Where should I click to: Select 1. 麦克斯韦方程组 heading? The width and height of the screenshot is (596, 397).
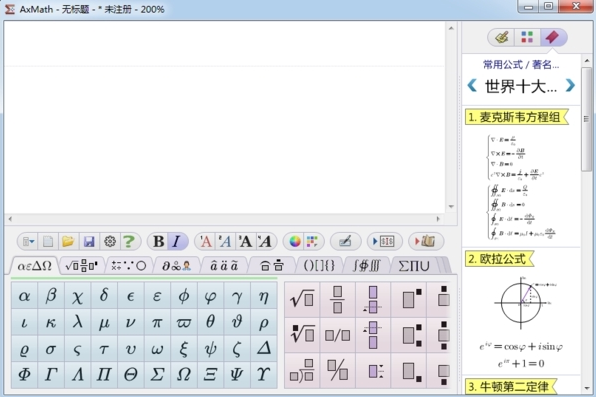click(x=516, y=117)
